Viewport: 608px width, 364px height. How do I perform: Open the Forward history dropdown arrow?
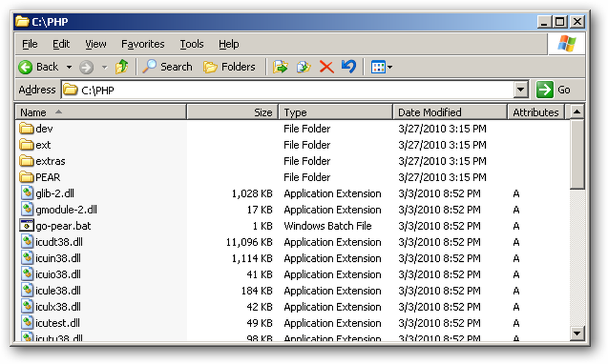click(x=105, y=67)
